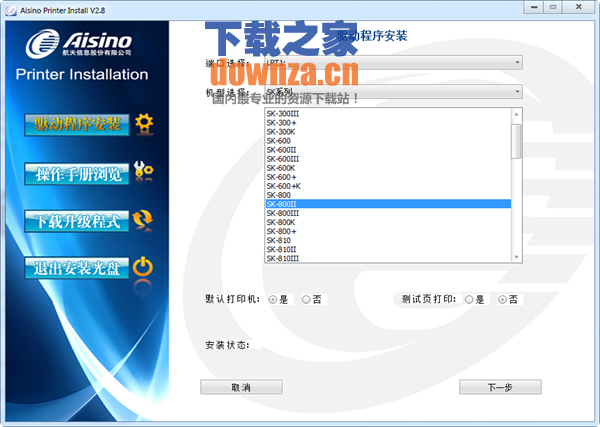
Task: Click the gear icon beside 驱动程序安装
Action: (144, 123)
